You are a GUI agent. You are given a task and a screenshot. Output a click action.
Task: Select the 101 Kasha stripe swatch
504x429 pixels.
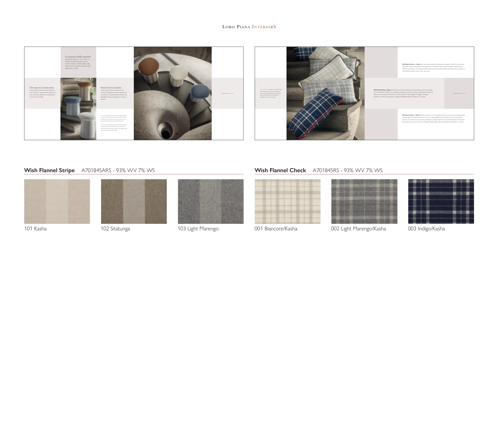(57, 201)
